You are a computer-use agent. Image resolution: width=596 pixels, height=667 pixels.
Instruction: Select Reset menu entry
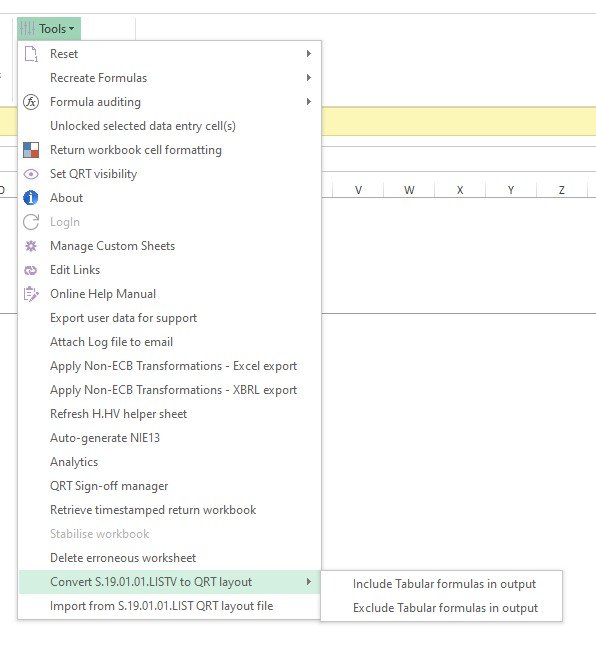tap(169, 54)
